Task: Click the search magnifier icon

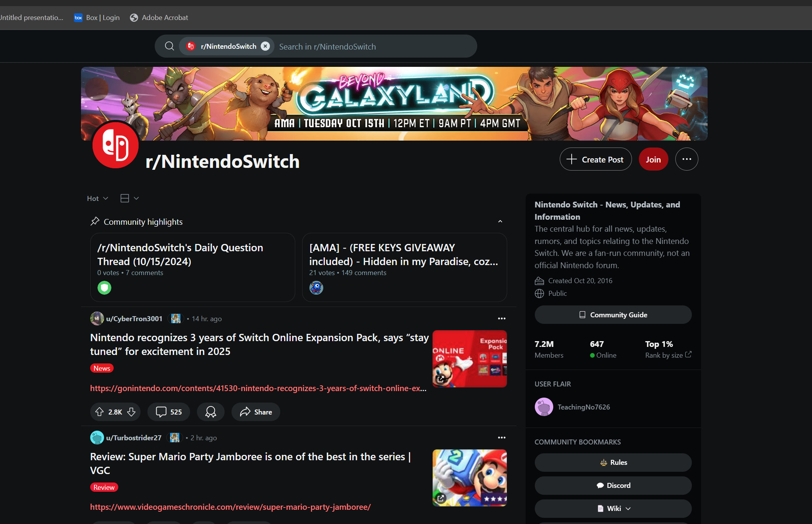Action: pyautogui.click(x=169, y=46)
